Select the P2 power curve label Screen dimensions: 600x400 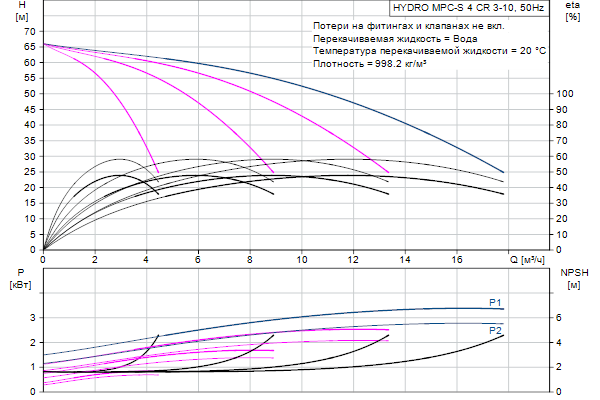pyautogui.click(x=495, y=329)
